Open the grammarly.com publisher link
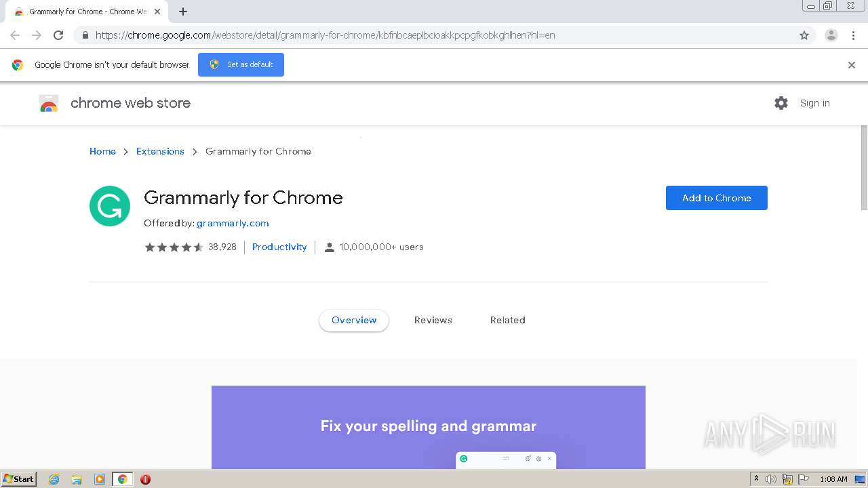 click(x=233, y=223)
